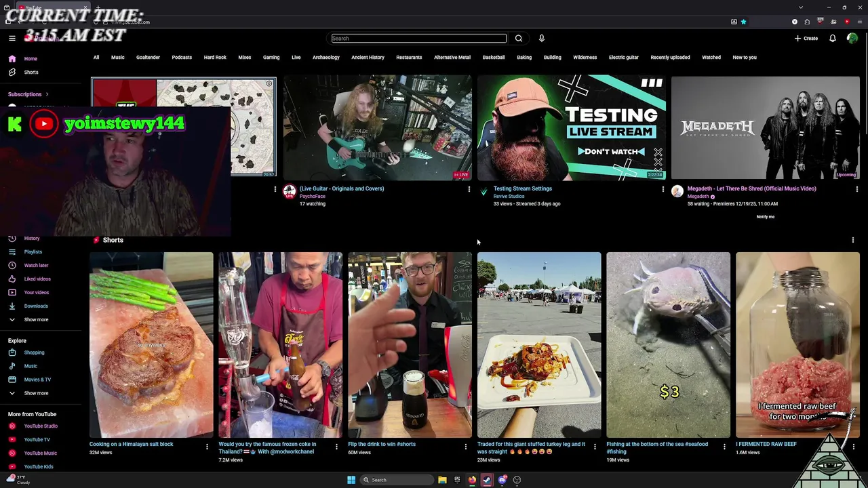Select the Electric guitar filter chip
The image size is (868, 488).
pyautogui.click(x=624, y=58)
